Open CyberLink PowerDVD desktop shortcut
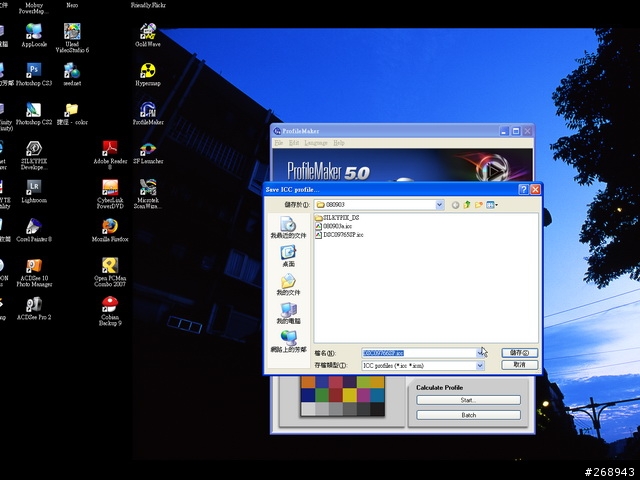The height and width of the screenshot is (480, 640). click(x=110, y=194)
